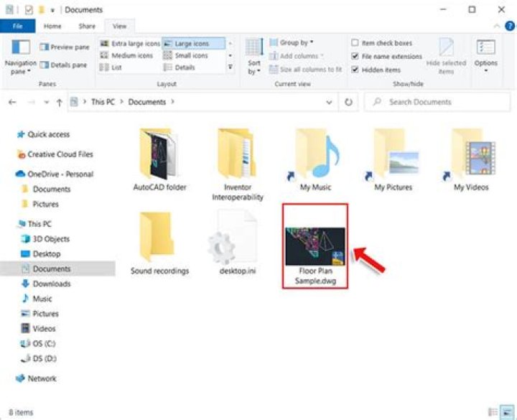Select This PC in navigation pane
The image size is (517, 420).
39,224
